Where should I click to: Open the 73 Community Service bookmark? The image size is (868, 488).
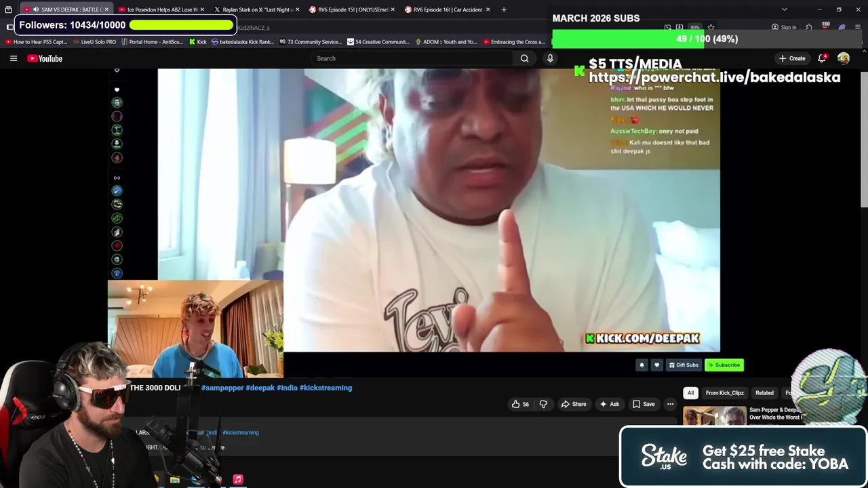pos(310,42)
